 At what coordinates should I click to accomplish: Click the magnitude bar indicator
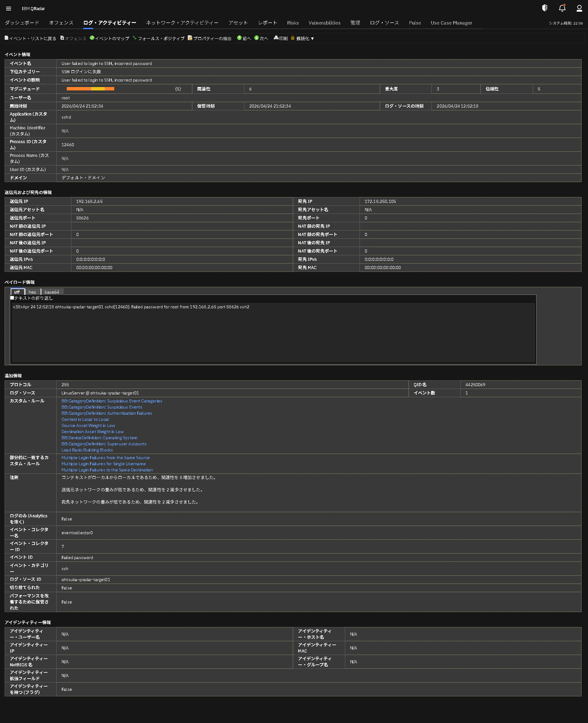point(90,89)
